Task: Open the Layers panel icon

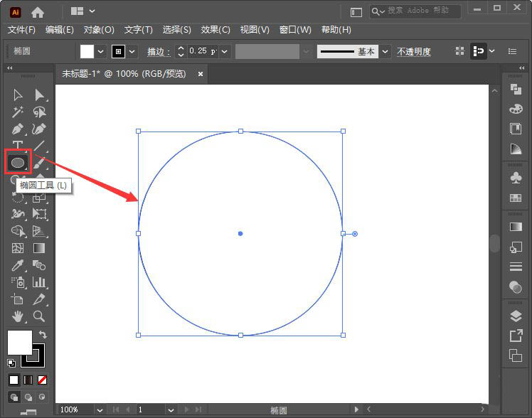Action: coord(516,316)
